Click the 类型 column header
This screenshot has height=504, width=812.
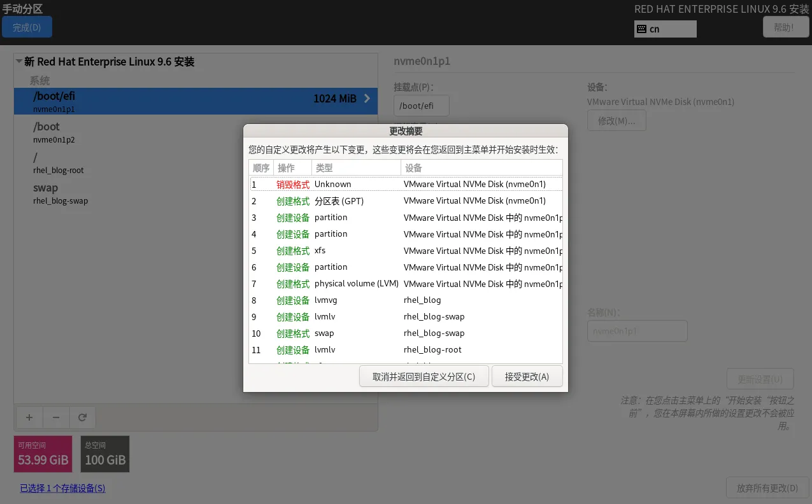pyautogui.click(x=356, y=168)
